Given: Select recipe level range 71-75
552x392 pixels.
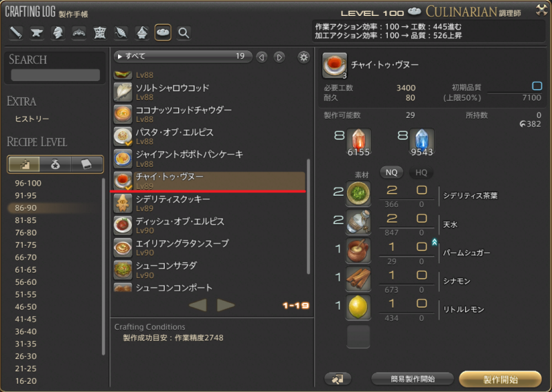Looking at the screenshot, I should (26, 245).
